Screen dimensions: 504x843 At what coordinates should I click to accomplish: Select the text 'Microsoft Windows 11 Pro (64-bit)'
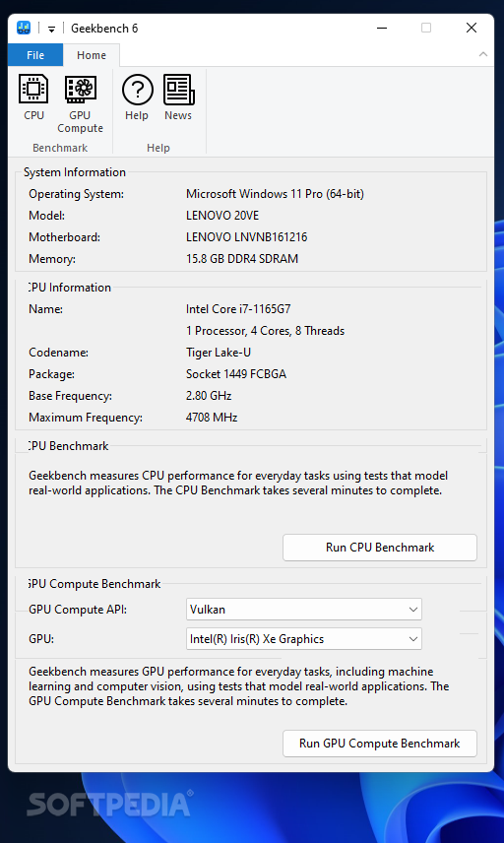click(x=275, y=194)
